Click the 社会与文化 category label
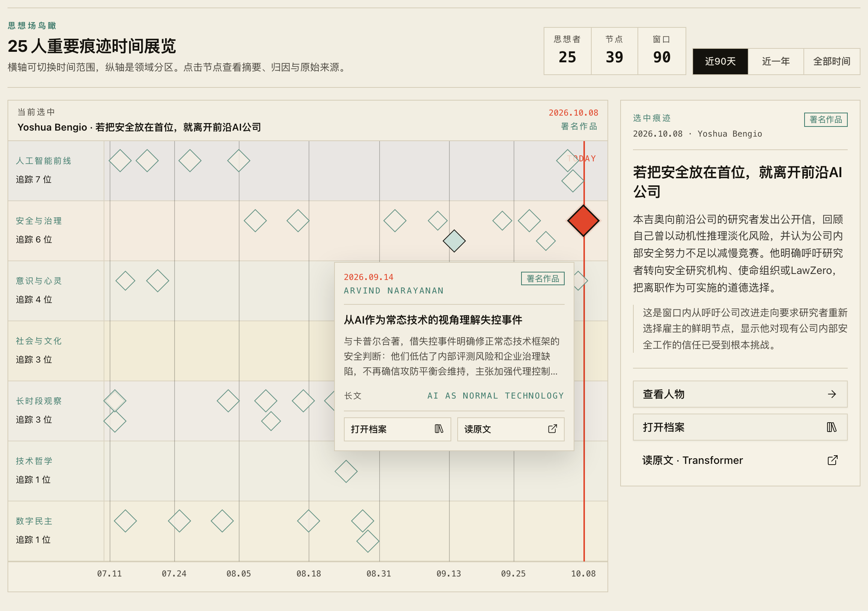868x611 pixels. coord(39,341)
